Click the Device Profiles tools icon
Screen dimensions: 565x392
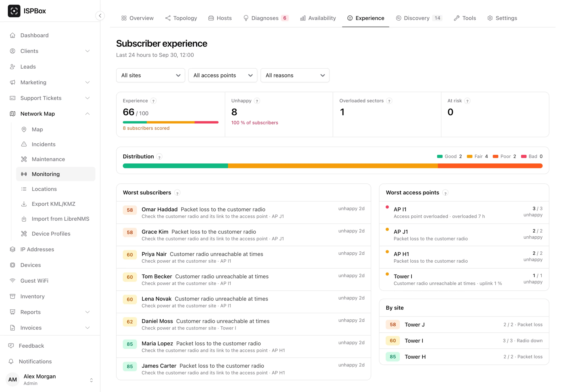[24, 234]
